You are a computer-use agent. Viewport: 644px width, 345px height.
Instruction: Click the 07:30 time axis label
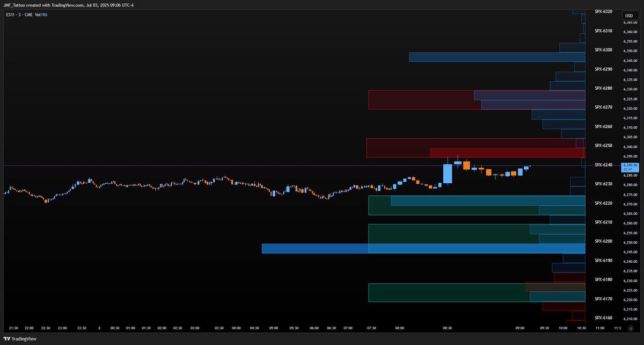(x=371, y=328)
